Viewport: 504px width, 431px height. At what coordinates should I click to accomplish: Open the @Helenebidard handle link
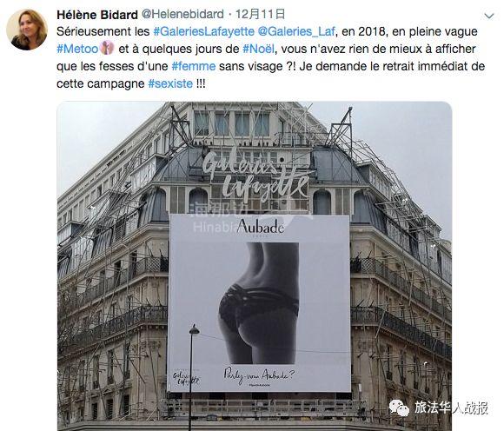pyautogui.click(x=182, y=15)
